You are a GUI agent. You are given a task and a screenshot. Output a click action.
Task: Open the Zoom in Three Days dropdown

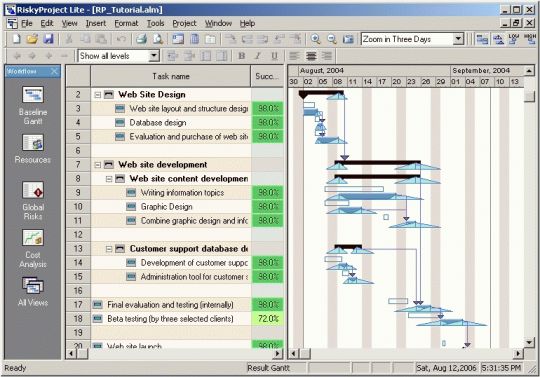click(458, 39)
